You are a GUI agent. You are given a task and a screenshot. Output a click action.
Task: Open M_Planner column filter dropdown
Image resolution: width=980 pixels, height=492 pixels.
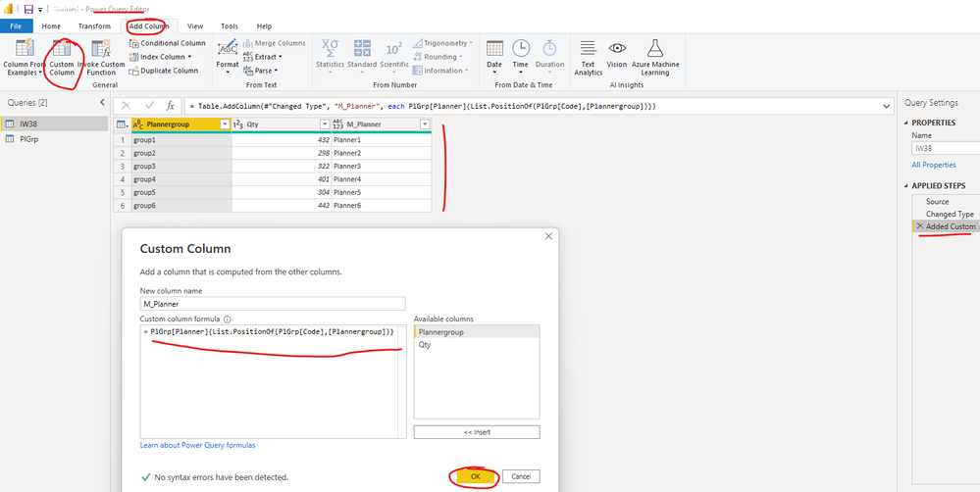(x=425, y=124)
